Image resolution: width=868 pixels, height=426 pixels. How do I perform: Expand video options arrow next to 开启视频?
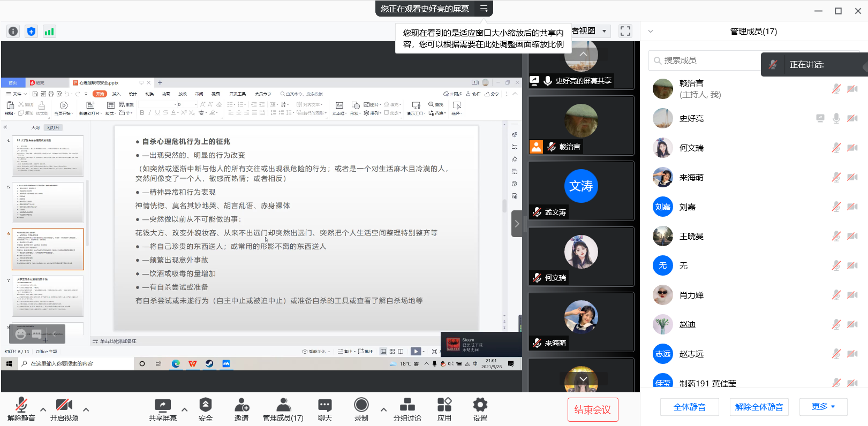(x=86, y=409)
